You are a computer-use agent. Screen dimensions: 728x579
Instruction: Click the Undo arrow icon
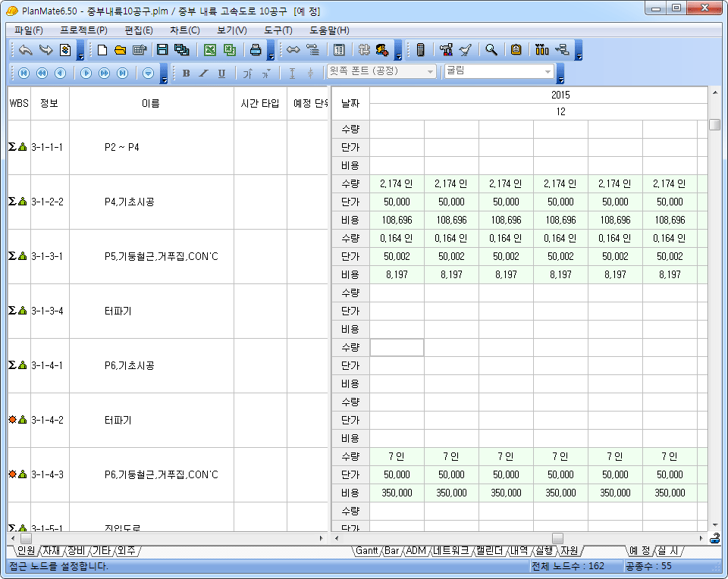pos(25,50)
